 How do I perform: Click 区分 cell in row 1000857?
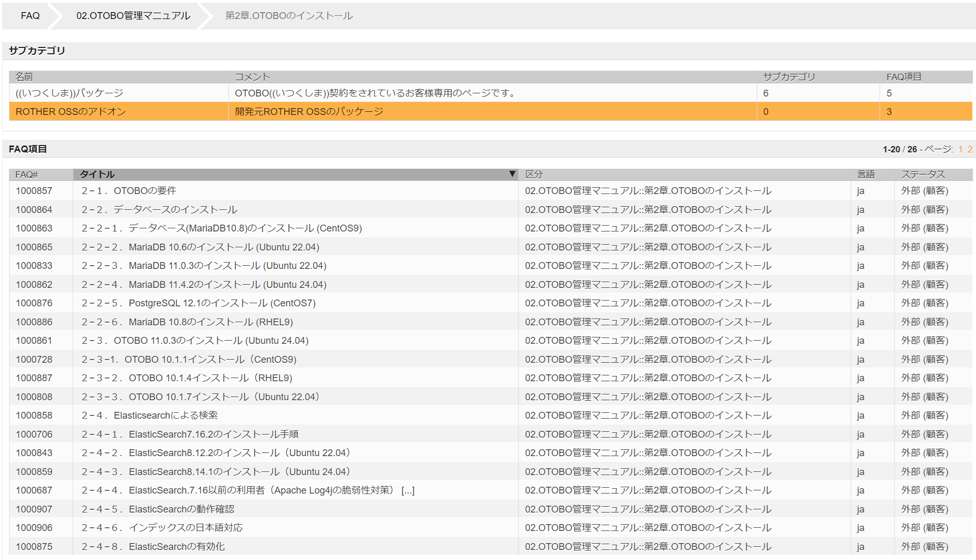coord(648,191)
